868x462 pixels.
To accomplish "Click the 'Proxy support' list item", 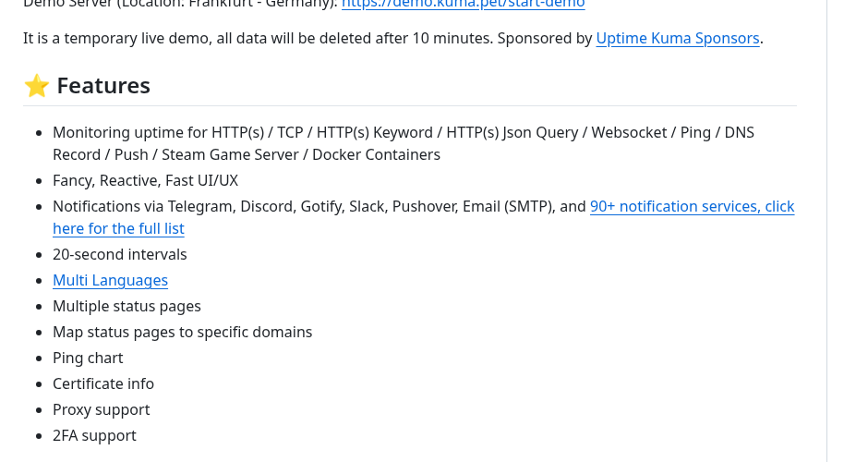I will [101, 410].
